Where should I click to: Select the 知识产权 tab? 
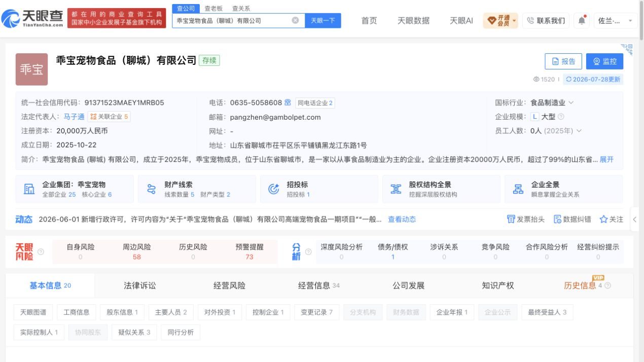click(498, 285)
